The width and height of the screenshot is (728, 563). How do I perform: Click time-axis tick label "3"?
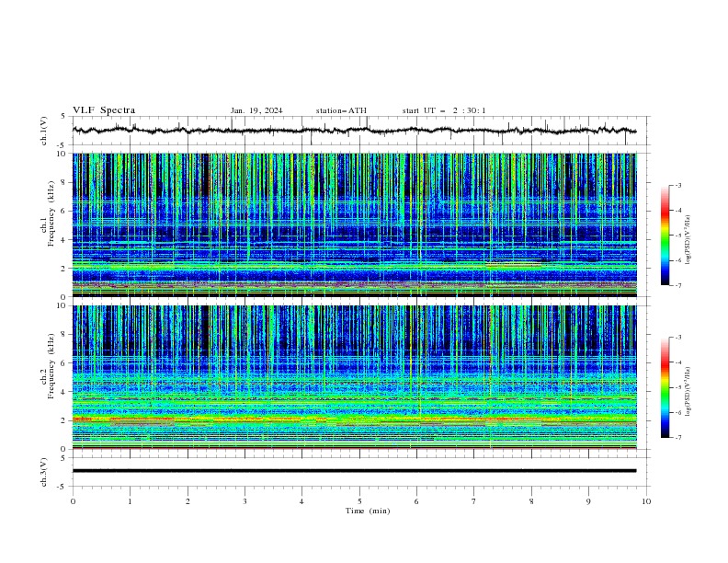point(245,501)
